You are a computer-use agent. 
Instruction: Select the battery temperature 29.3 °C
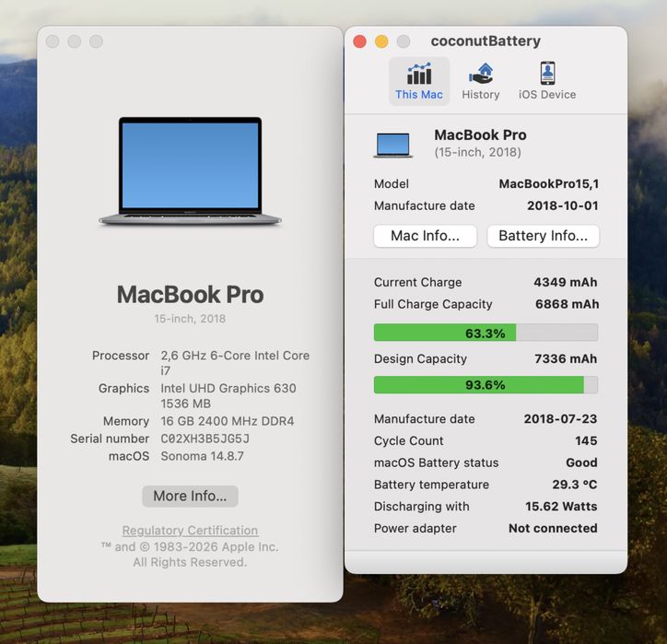[x=575, y=485]
